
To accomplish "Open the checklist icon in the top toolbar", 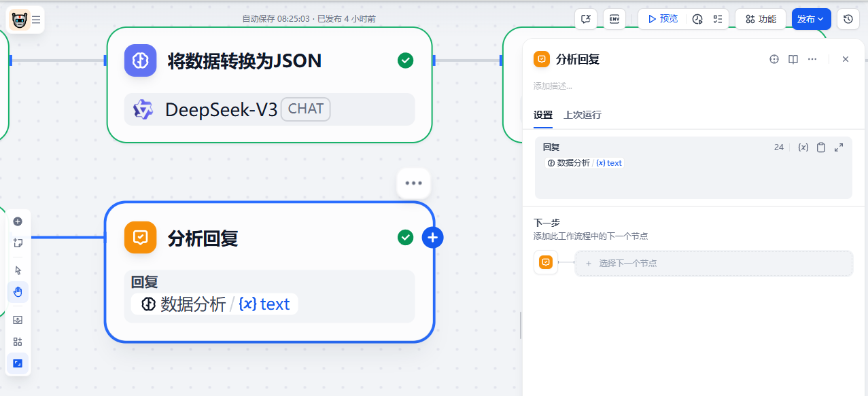I will tap(718, 19).
